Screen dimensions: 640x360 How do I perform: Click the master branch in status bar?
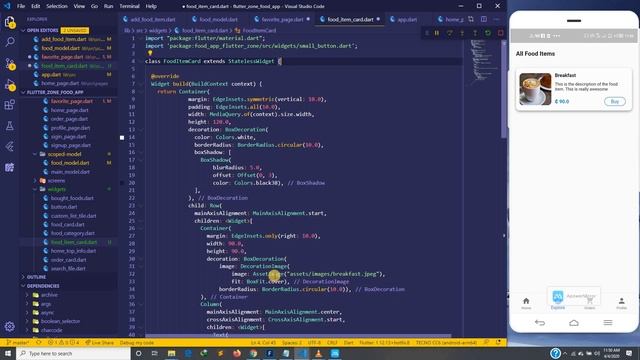[x=18, y=343]
